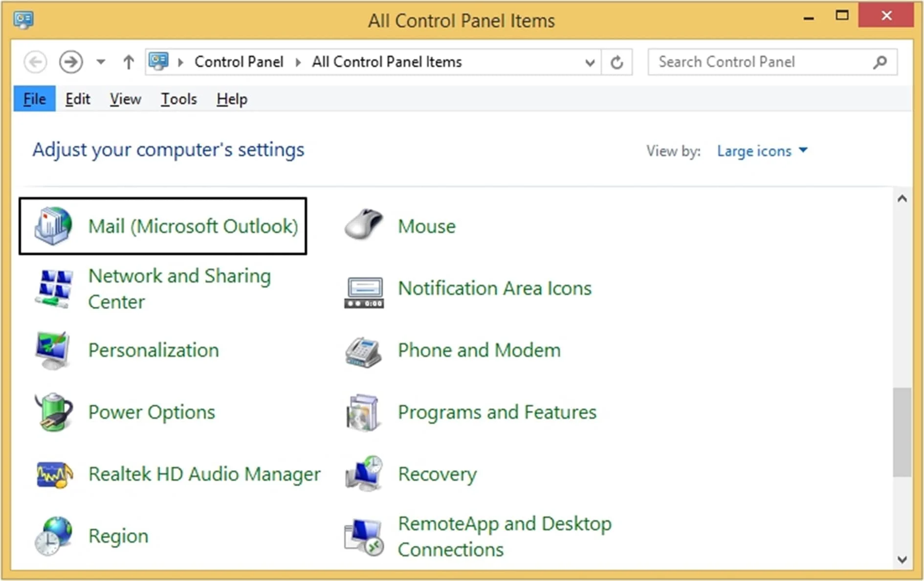This screenshot has width=924, height=581.
Task: Open the recent locations dropdown arrow
Action: [101, 62]
